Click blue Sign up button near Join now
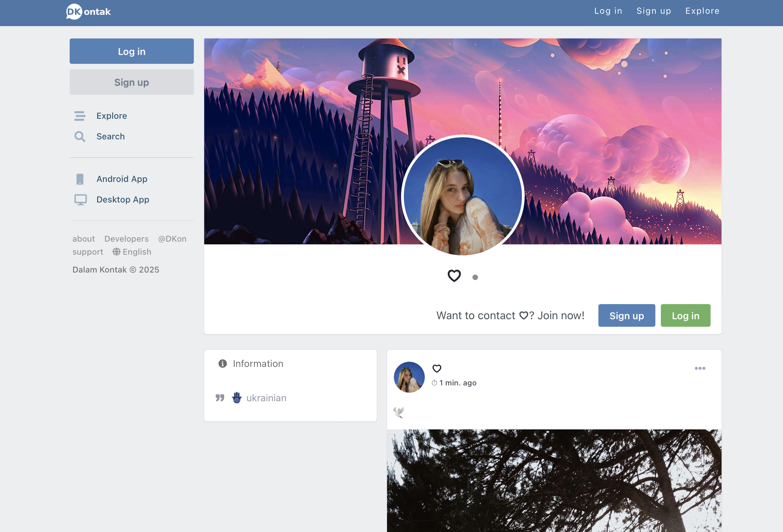 pyautogui.click(x=627, y=316)
